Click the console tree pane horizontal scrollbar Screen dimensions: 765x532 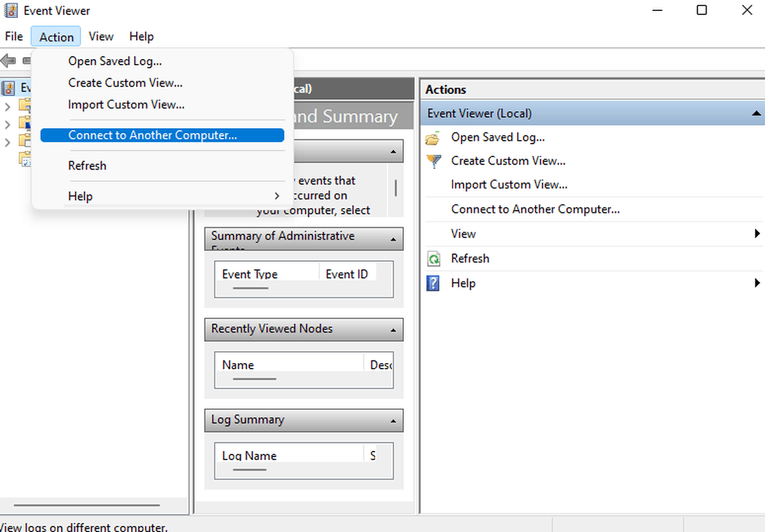coord(87,505)
